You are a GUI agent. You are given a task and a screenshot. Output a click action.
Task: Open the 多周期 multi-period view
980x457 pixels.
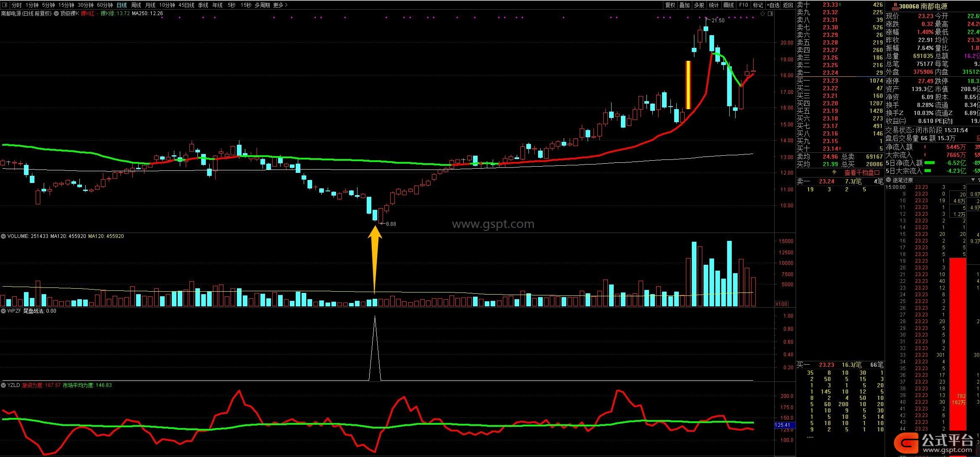(262, 5)
